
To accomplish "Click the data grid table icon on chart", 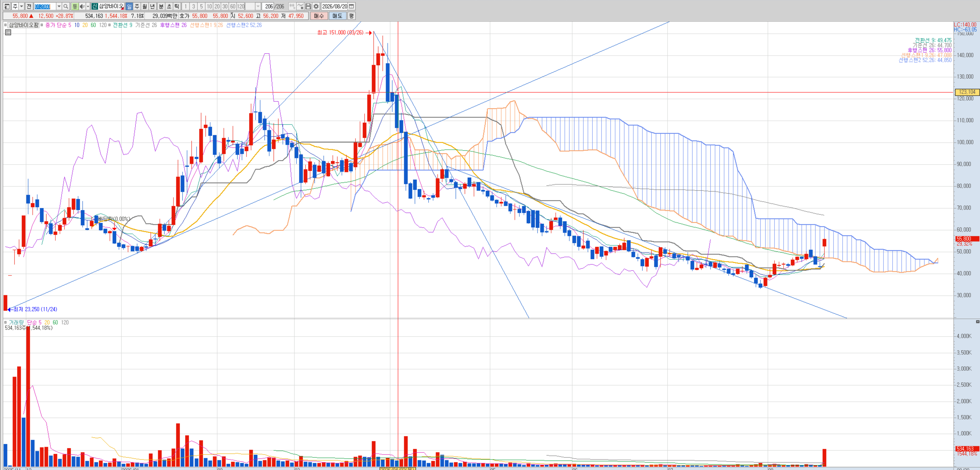I will (8, 32).
